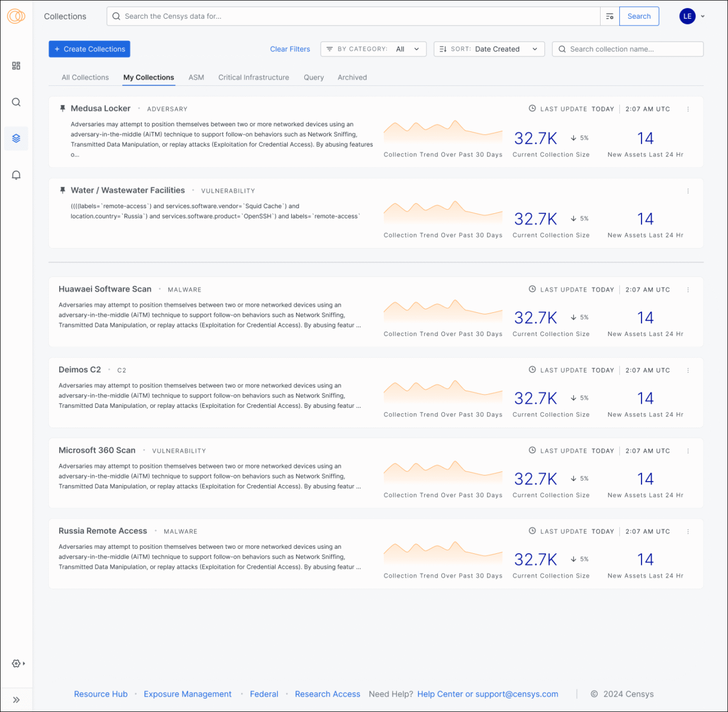The height and width of the screenshot is (712, 728).
Task: Open the Resource Hub footer link
Action: click(101, 694)
